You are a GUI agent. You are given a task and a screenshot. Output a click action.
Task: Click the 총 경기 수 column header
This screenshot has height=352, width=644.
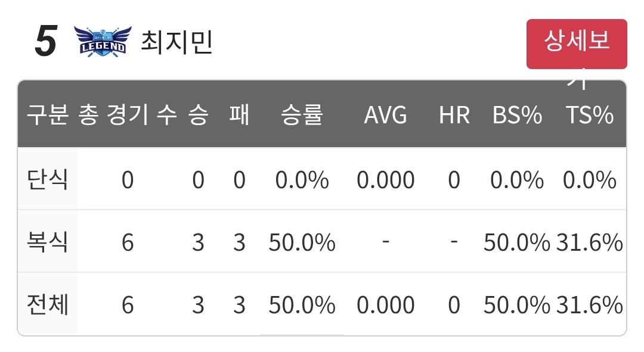click(128, 114)
